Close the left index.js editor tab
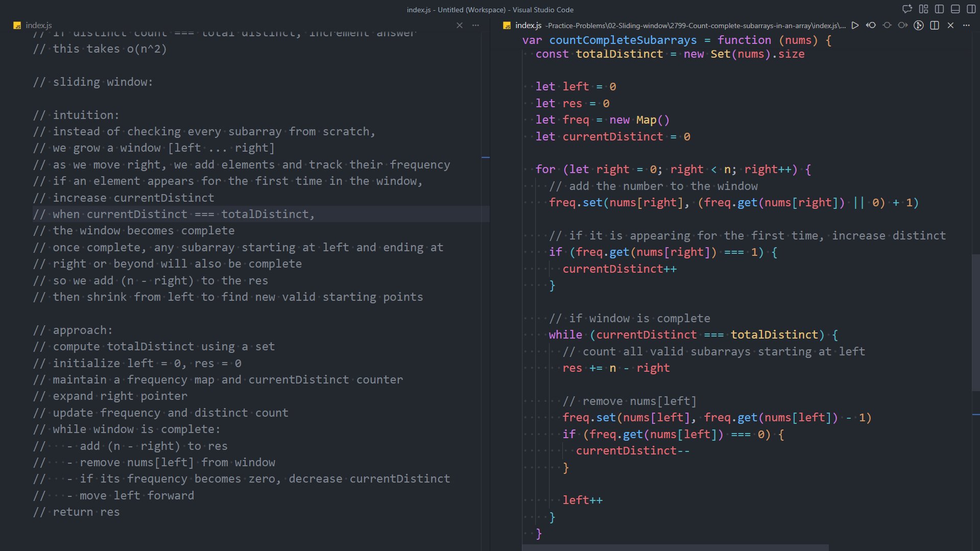The image size is (980, 551). tap(460, 25)
